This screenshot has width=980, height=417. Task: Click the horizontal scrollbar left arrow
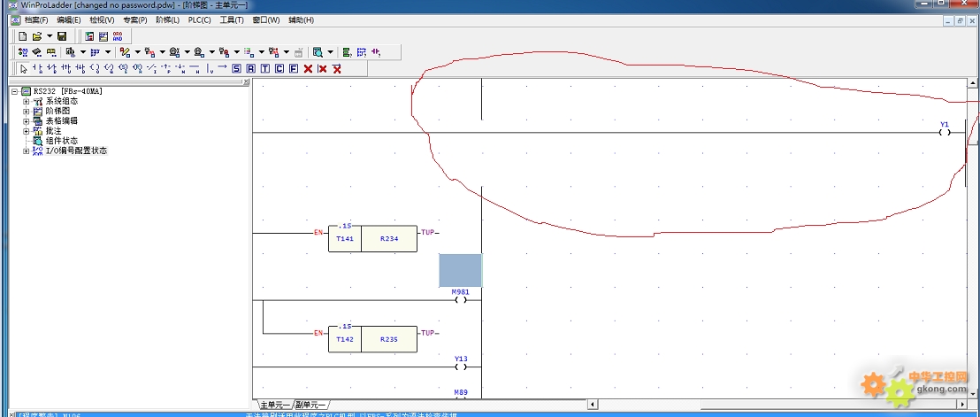click(591, 405)
